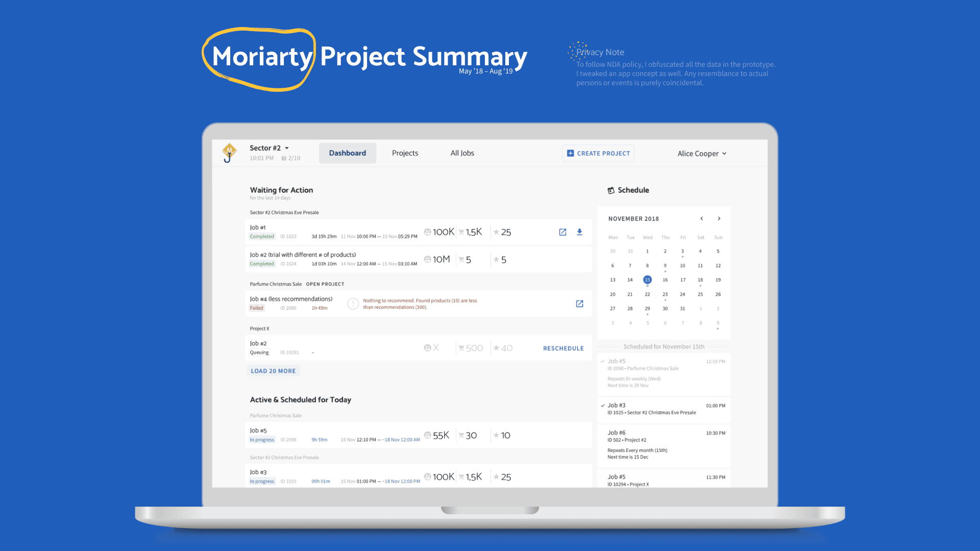Switch to the All Jobs tab
Image resolution: width=980 pixels, height=551 pixels.
462,153
